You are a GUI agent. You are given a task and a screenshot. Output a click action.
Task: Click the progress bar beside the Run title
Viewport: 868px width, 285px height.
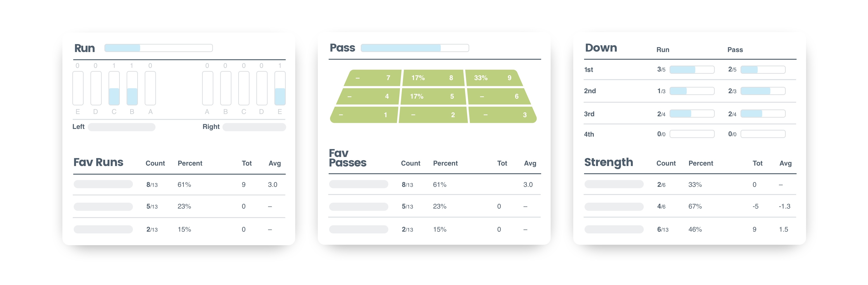point(158,48)
